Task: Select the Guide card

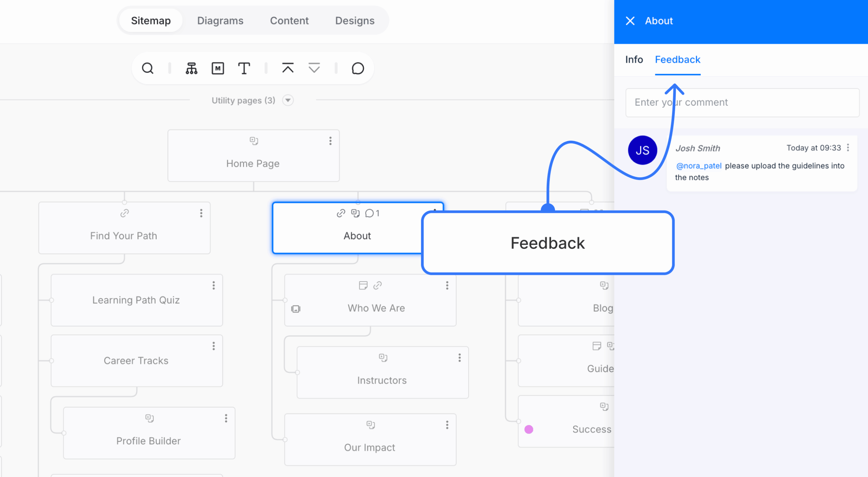Action: pos(566,361)
